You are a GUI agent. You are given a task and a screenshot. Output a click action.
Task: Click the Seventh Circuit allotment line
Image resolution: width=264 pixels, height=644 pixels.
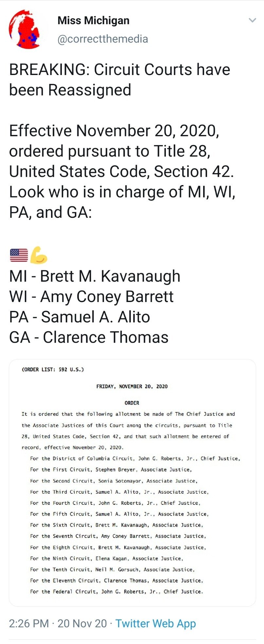tap(118, 536)
